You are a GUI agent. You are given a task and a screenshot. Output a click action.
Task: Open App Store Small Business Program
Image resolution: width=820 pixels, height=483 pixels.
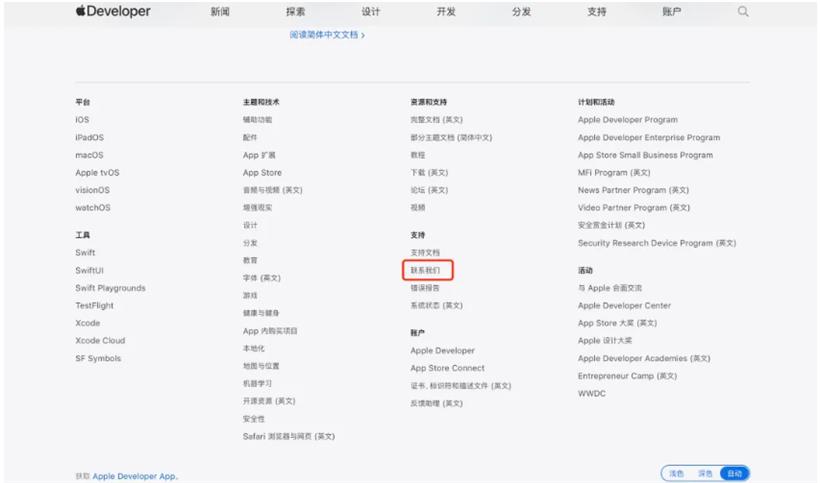[x=645, y=155]
